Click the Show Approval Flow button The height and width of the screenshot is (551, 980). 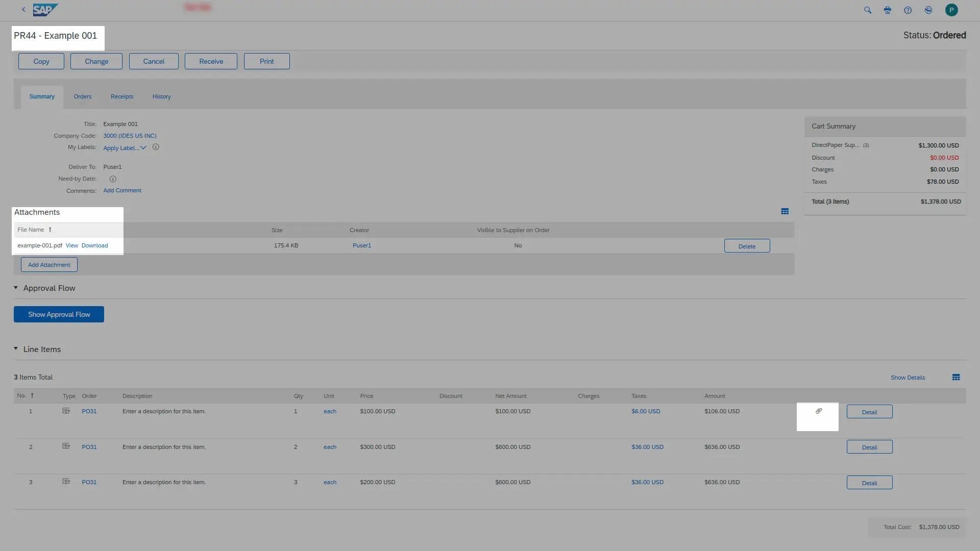[x=59, y=315]
